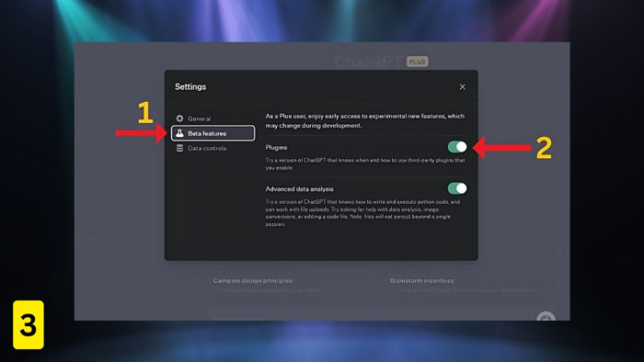Toggle the Plugins switch
Image resolution: width=644 pixels, height=362 pixels.
457,147
